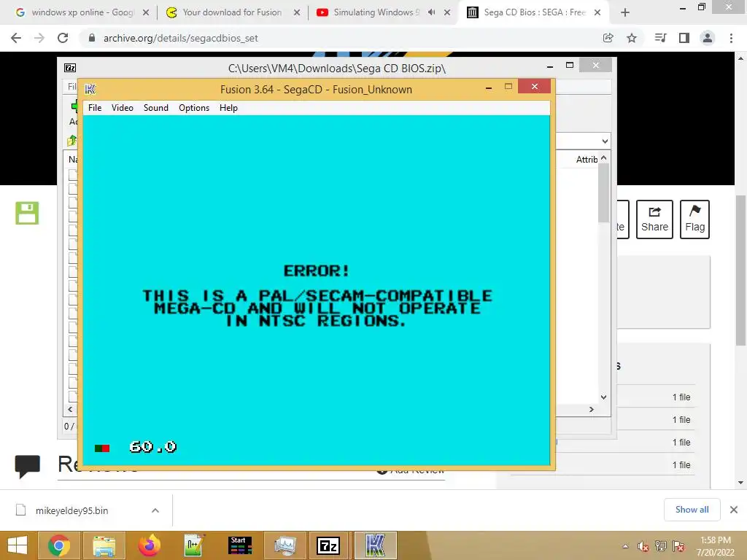Switch to the Your download for Fusion tab
This screenshot has width=747, height=560.
tap(233, 12)
